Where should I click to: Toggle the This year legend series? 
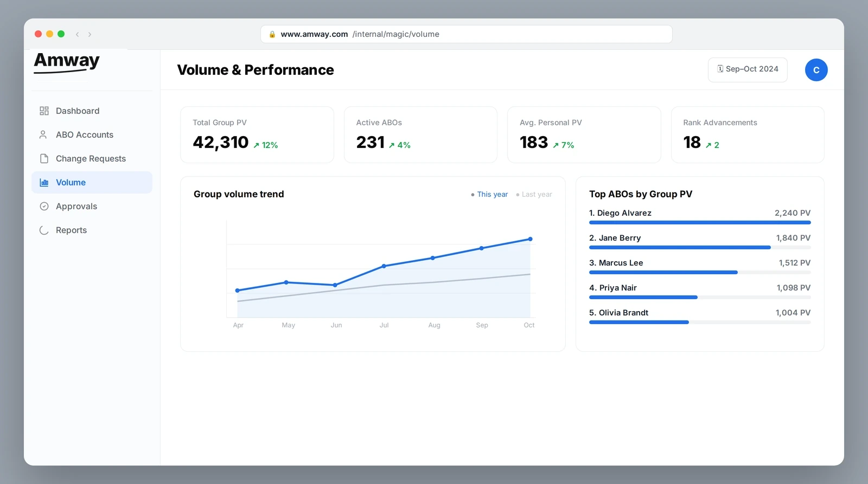click(489, 195)
